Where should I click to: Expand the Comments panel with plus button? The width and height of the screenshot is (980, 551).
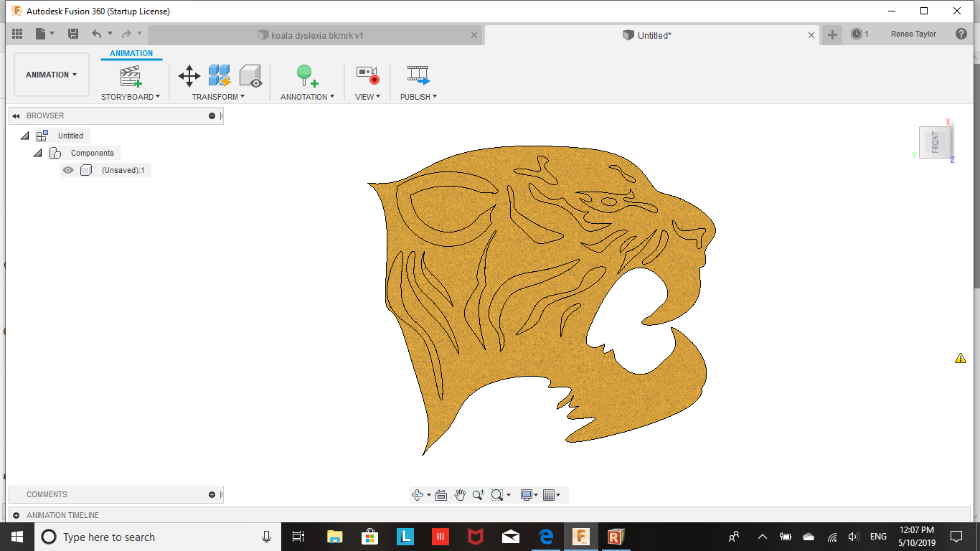click(212, 494)
